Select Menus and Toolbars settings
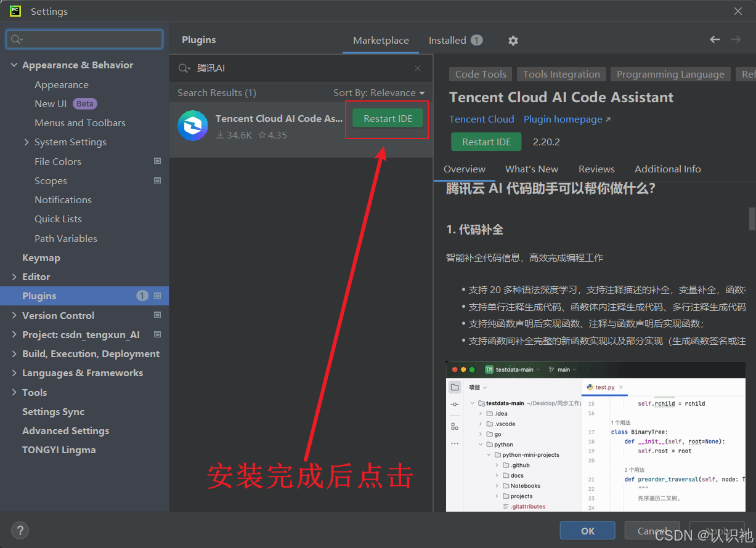Screen dimensions: 756x548 click(x=80, y=123)
